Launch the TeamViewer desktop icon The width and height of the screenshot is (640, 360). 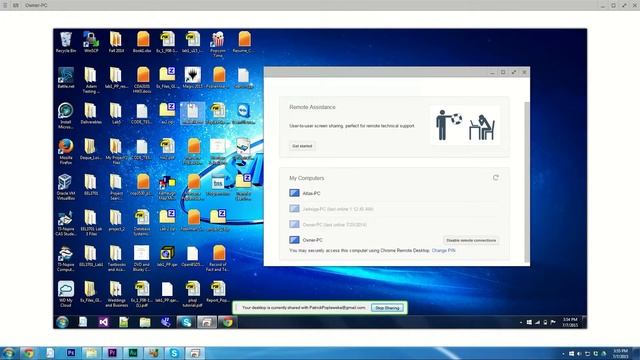coord(243,113)
